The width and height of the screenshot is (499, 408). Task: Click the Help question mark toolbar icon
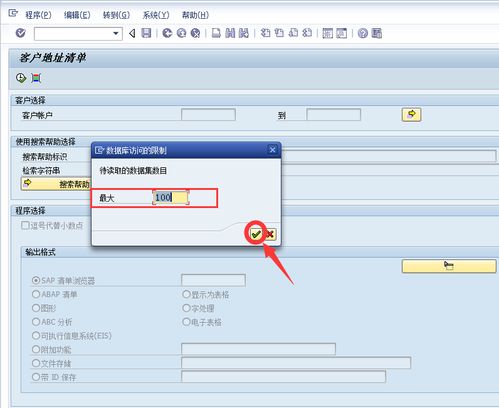coord(363,33)
